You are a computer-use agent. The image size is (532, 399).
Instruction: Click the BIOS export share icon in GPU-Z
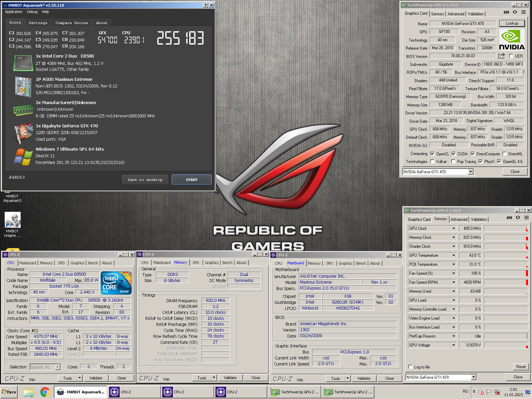point(501,56)
